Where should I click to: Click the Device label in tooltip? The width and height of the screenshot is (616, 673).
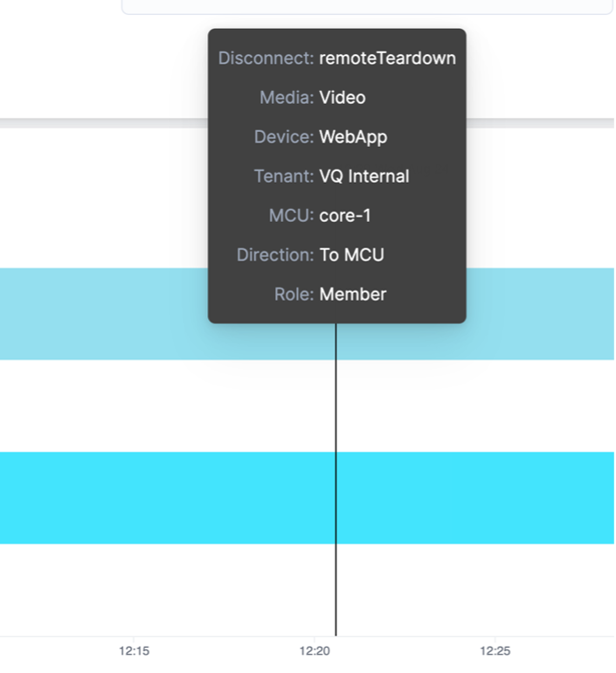click(284, 137)
